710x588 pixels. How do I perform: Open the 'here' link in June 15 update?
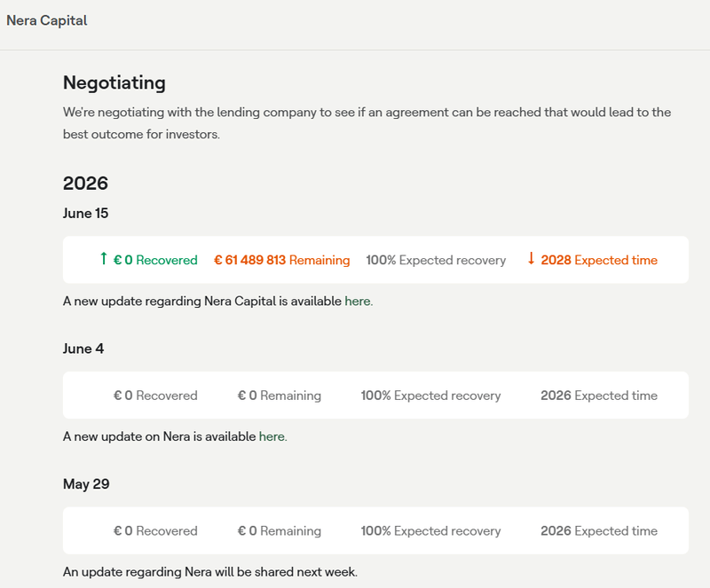358,301
